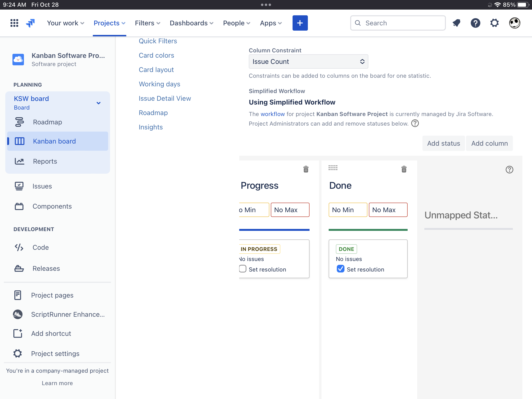Open the Code section under Development
This screenshot has width=532, height=399.
click(x=41, y=247)
